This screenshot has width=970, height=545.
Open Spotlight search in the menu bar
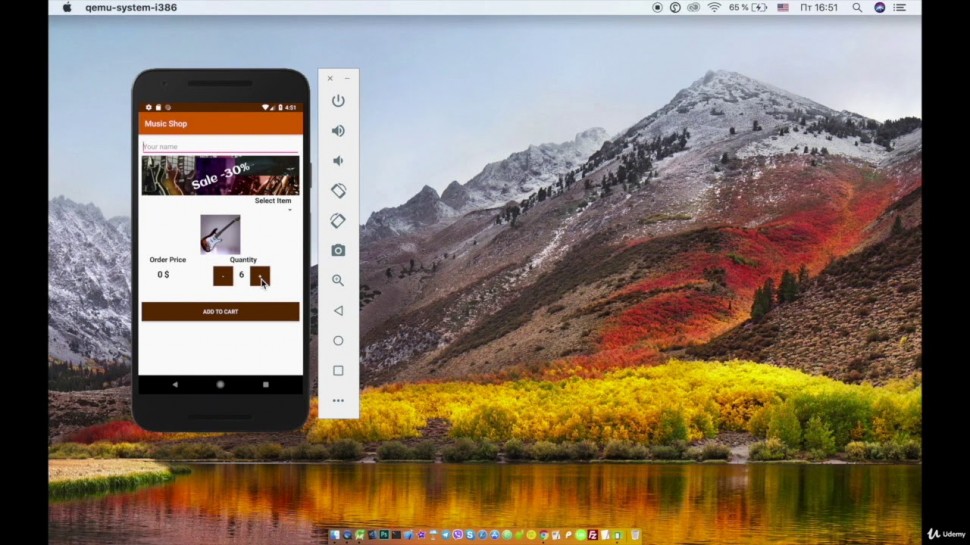pos(857,7)
